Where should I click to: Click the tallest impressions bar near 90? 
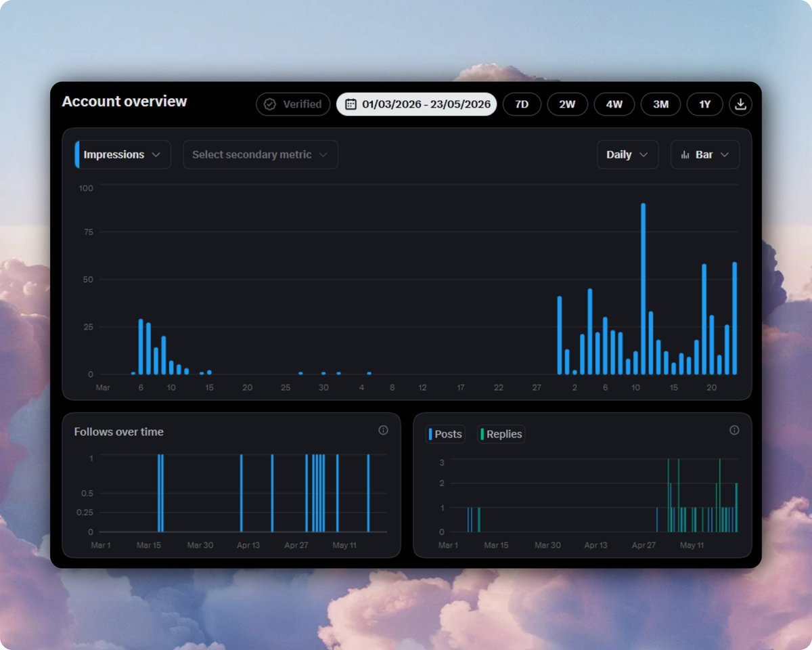tap(643, 289)
